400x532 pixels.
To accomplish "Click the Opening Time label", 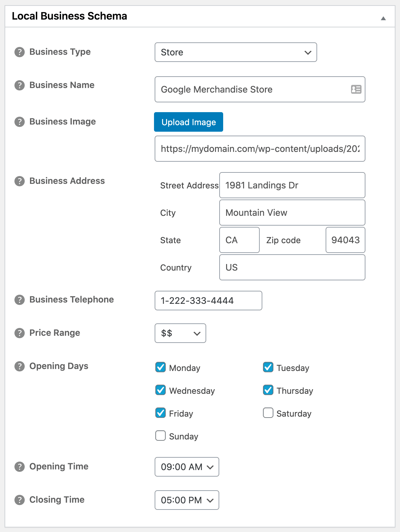I will [59, 466].
